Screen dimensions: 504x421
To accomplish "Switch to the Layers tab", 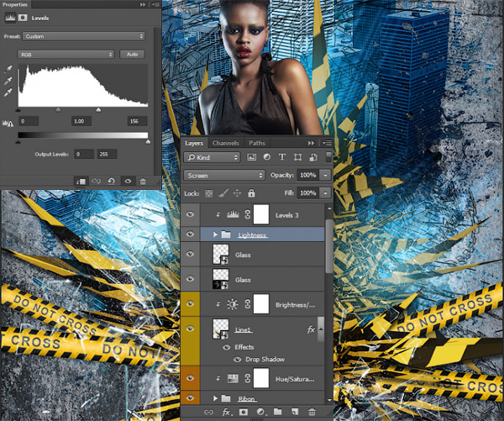I will tap(194, 143).
